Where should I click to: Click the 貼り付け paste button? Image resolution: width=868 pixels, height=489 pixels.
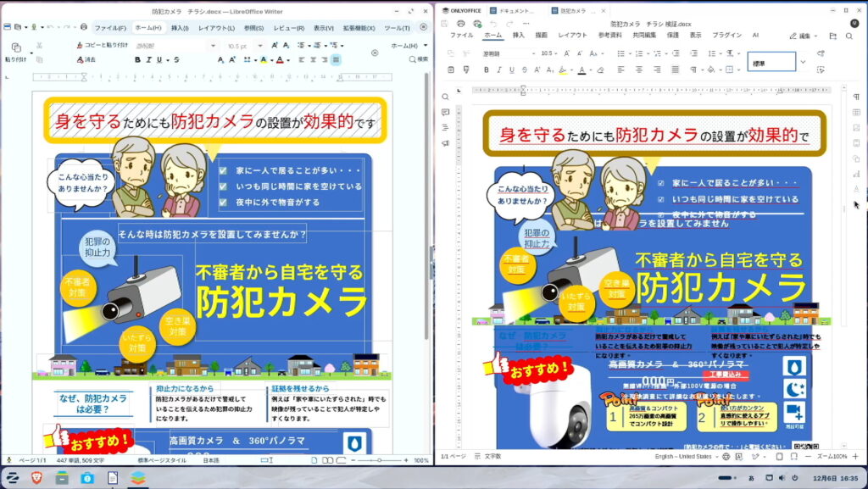tap(15, 53)
